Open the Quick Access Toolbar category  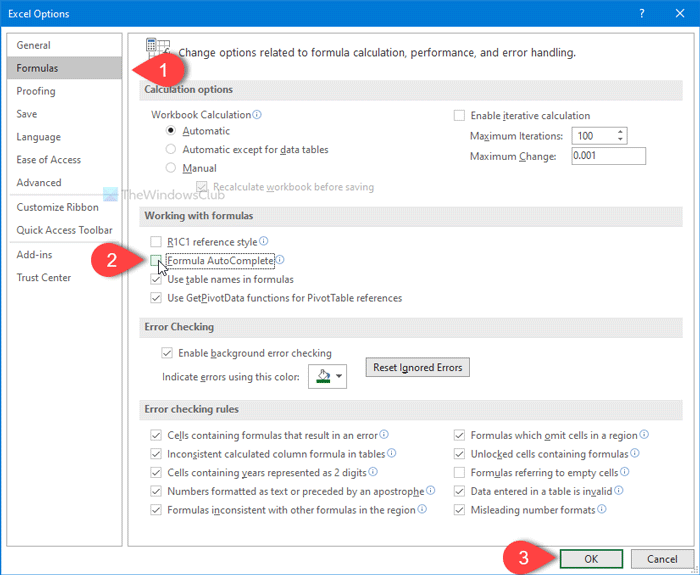(x=64, y=230)
